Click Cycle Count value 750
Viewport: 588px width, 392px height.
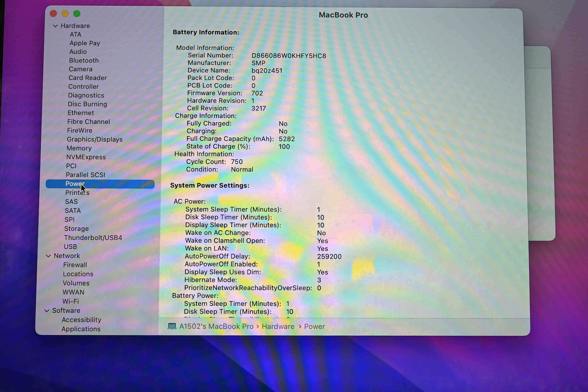237,162
